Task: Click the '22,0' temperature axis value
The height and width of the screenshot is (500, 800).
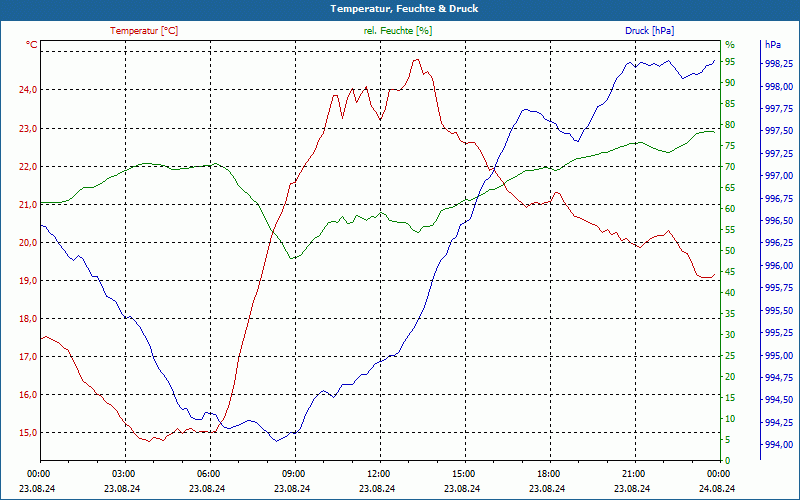Action: (x=29, y=167)
